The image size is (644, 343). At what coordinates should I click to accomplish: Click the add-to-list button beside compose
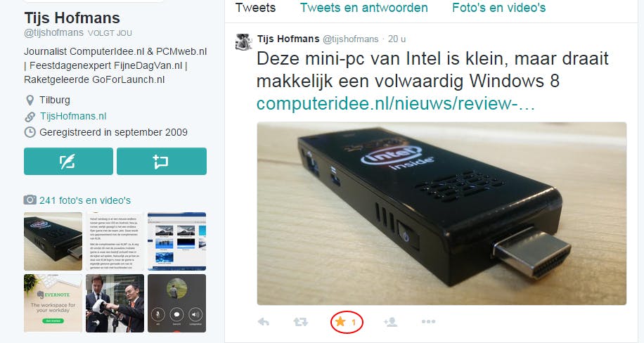(162, 162)
